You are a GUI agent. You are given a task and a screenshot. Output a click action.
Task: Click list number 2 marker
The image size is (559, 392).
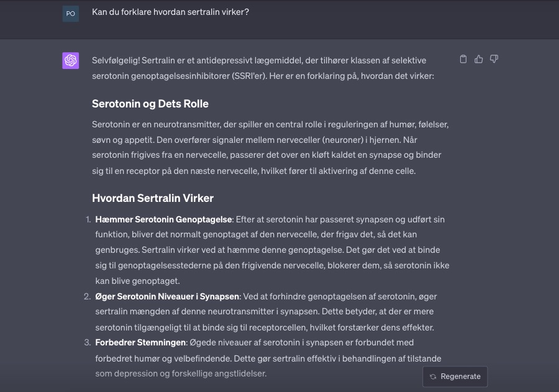87,296
